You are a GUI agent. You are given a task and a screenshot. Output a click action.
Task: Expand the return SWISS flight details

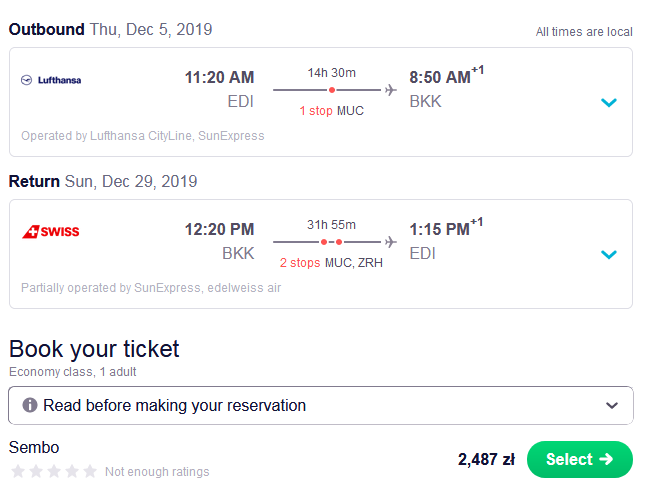click(609, 254)
